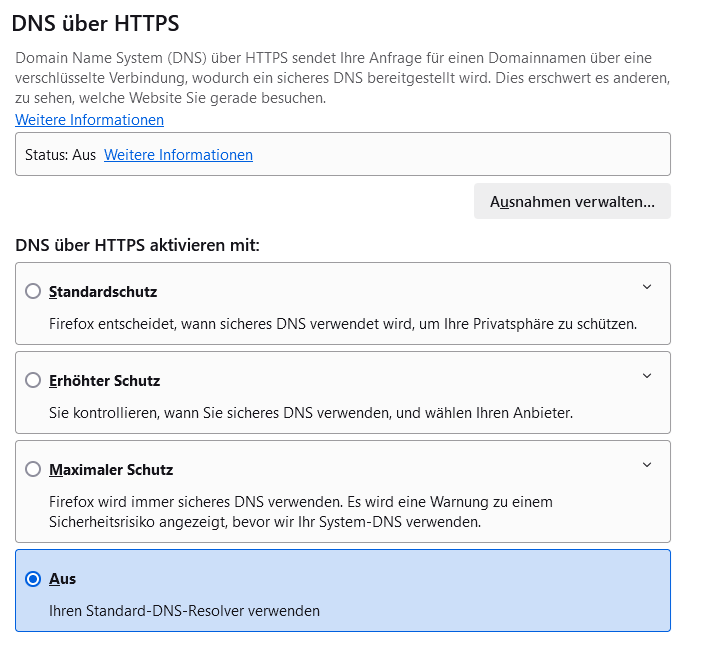Click the bold Aus option label
Viewport: 711px width, 651px height.
pyautogui.click(x=62, y=579)
